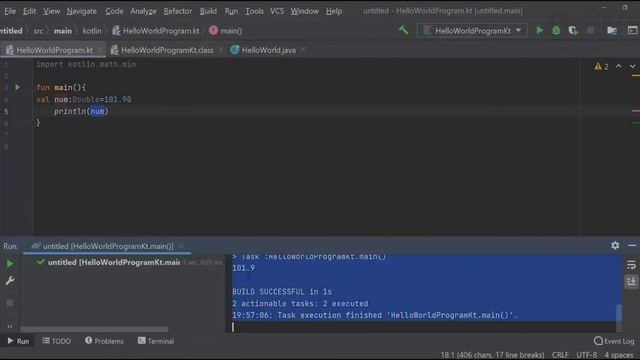Open the TODO tool window
Viewport: 640px width, 360px height.
(x=57, y=341)
